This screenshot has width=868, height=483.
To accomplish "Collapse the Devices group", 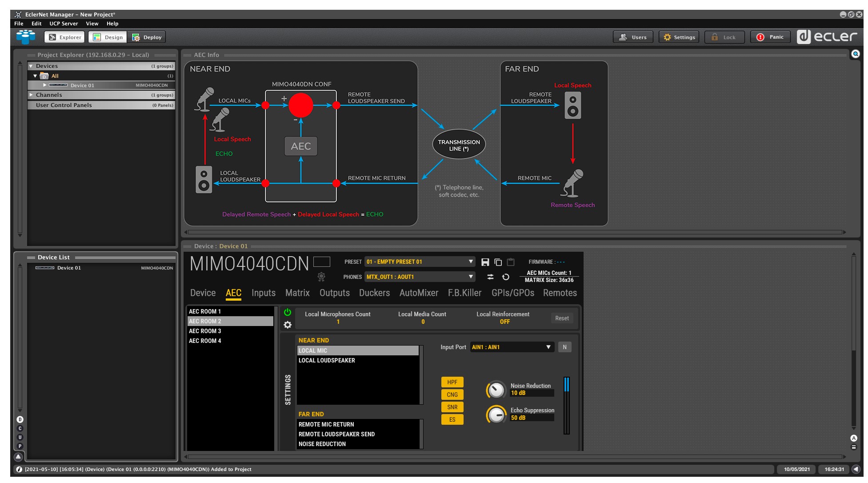I will point(31,66).
